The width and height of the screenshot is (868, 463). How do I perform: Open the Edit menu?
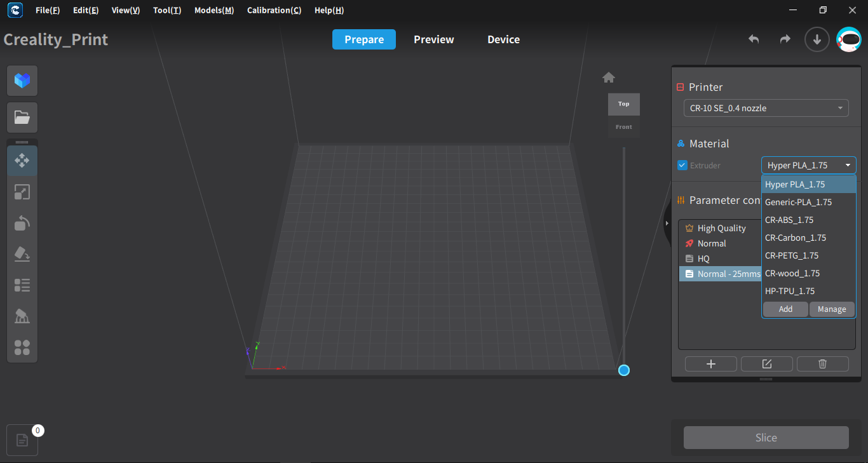pos(86,10)
